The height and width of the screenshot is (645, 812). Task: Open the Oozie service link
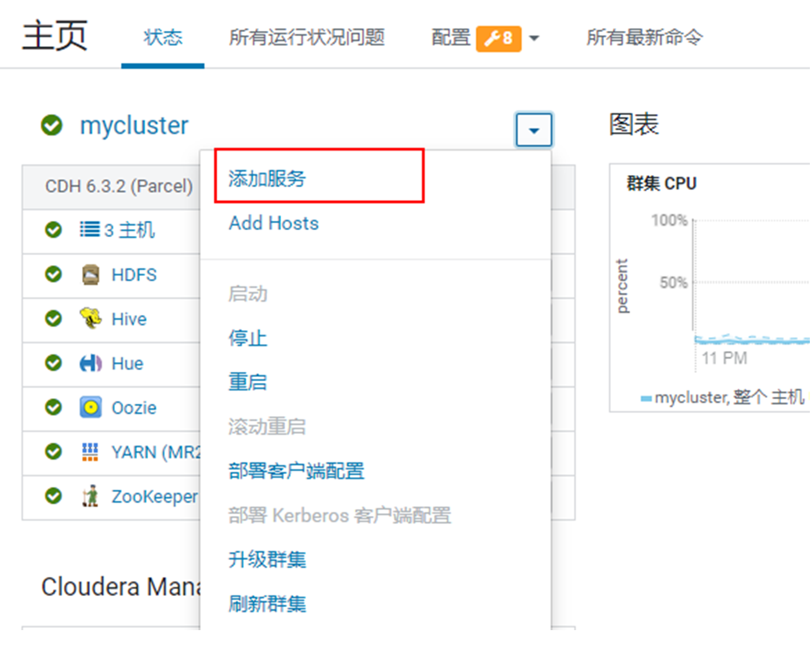point(134,408)
